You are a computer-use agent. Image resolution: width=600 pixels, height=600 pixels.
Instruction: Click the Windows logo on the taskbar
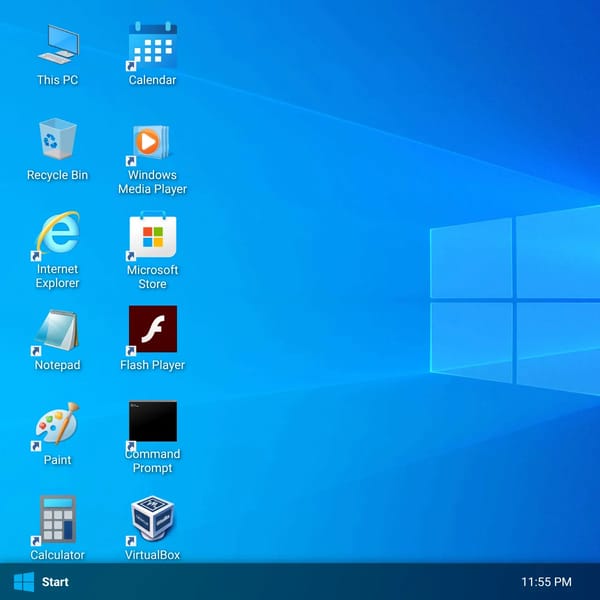click(24, 582)
